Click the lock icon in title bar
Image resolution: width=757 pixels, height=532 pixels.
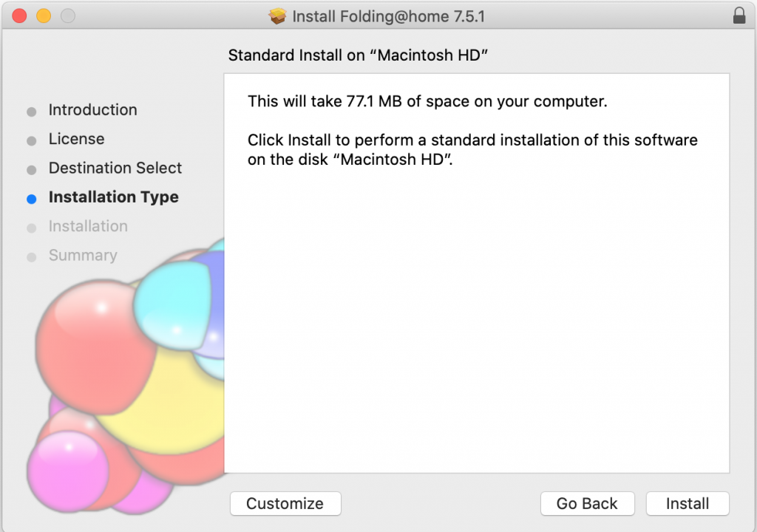[739, 16]
